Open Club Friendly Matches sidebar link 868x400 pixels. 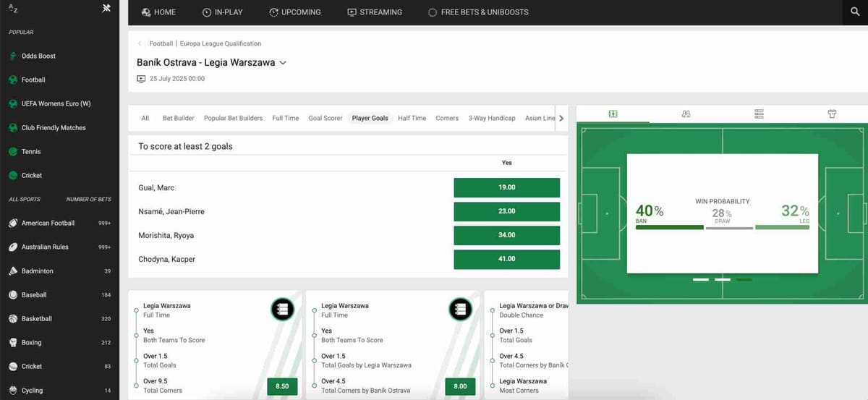[54, 127]
